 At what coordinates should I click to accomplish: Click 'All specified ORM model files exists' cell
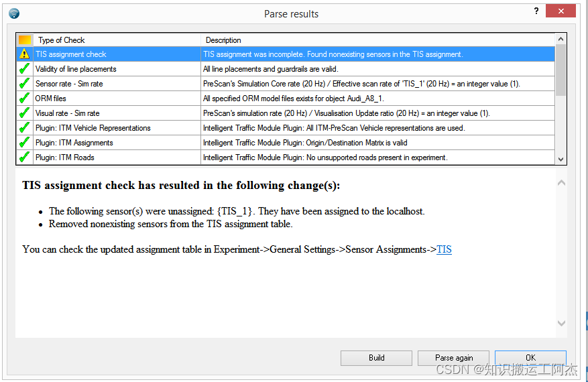click(378, 99)
